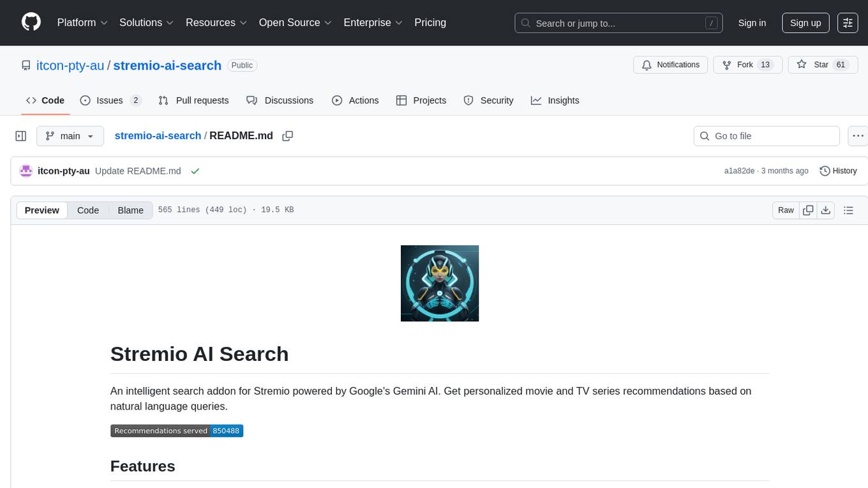Open the main branch selector dropdown

coord(70,136)
